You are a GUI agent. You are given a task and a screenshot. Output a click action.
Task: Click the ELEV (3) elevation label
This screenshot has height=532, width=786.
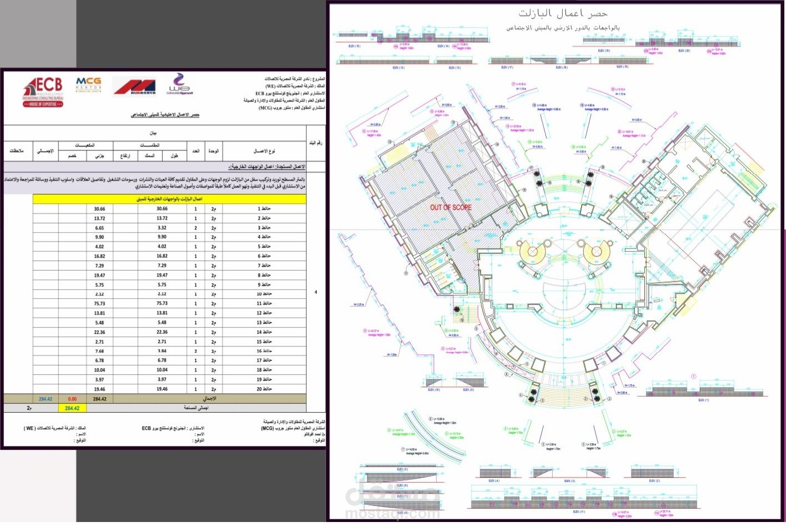(569, 481)
